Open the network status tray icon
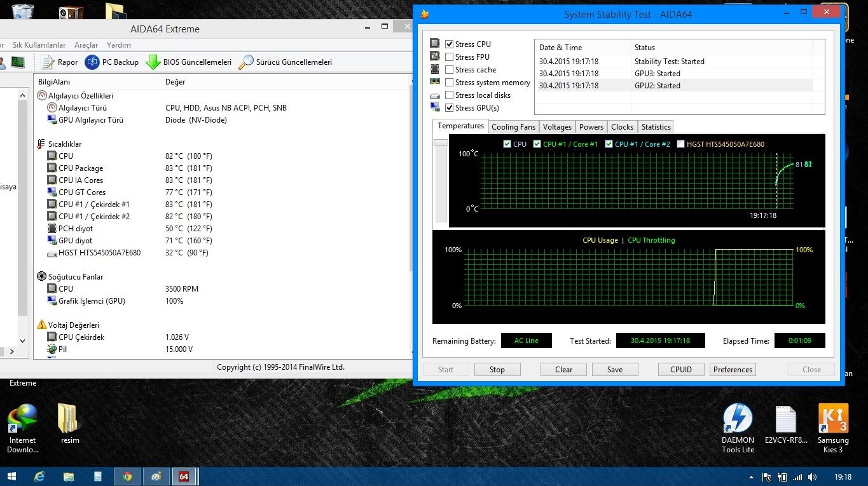The image size is (868, 486). pyautogui.click(x=797, y=477)
